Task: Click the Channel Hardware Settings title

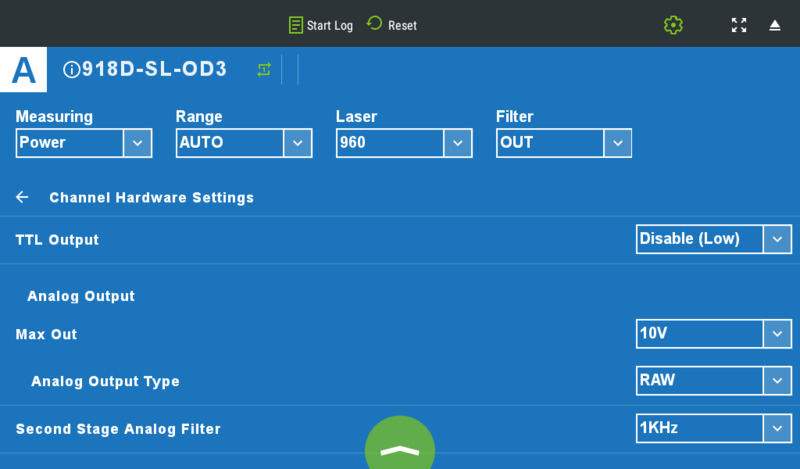Action: [151, 198]
